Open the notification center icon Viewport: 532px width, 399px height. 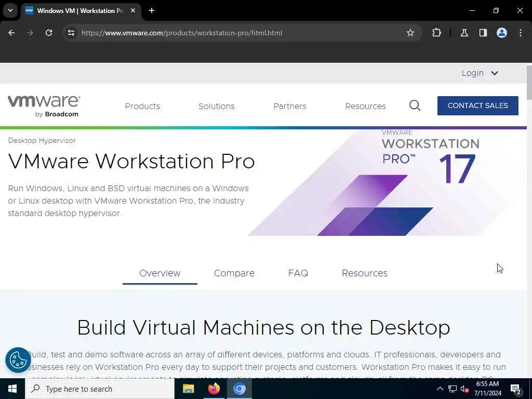click(x=516, y=389)
